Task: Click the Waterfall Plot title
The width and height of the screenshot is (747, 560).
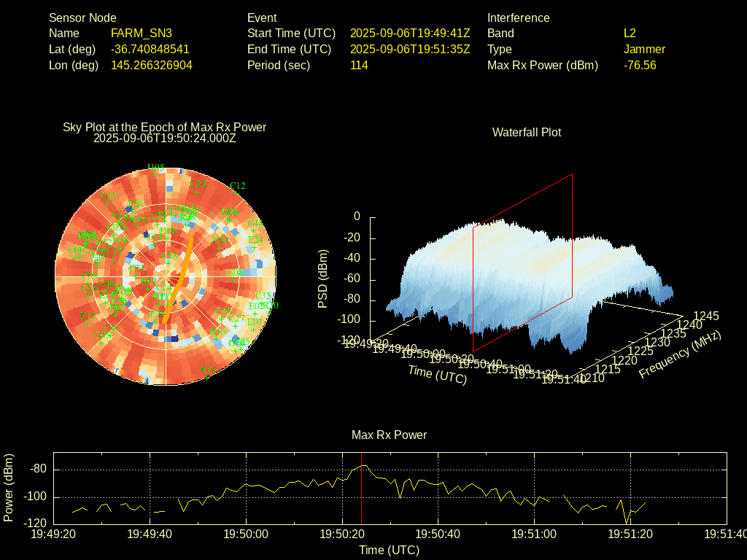Action: click(x=527, y=132)
